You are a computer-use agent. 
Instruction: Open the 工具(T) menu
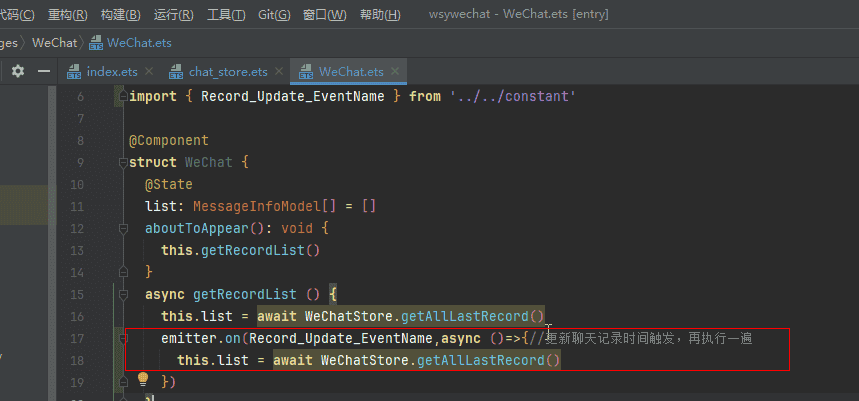tap(226, 15)
